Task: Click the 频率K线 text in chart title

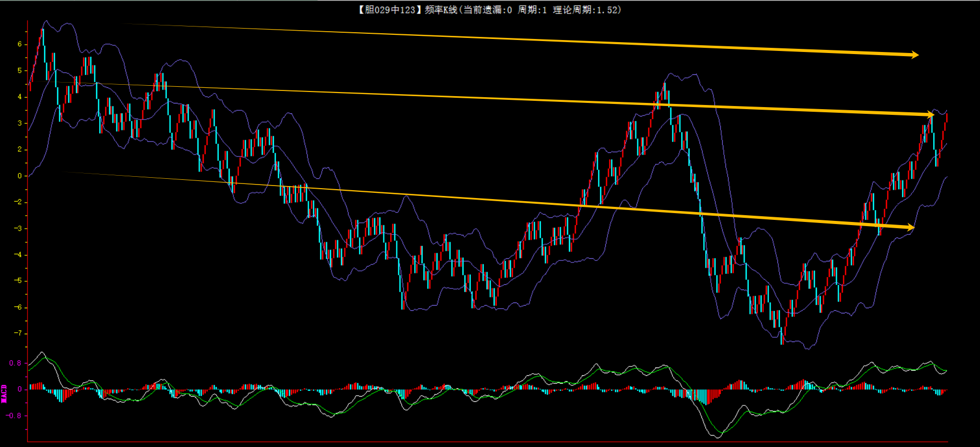Action: coord(441,10)
